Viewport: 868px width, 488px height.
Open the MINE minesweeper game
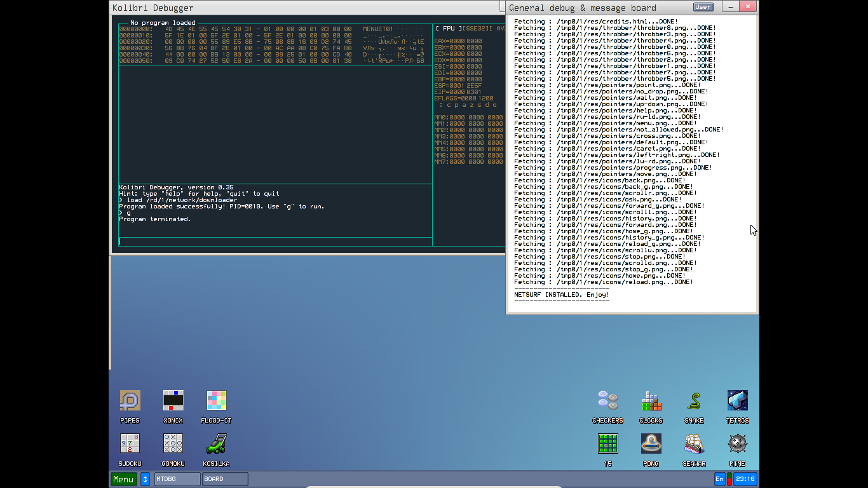point(737,444)
